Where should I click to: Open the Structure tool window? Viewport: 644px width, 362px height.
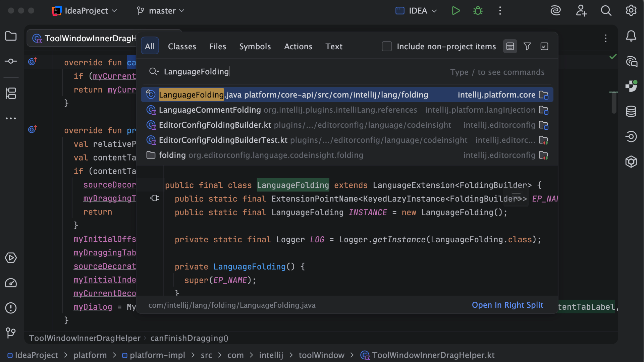(x=11, y=93)
